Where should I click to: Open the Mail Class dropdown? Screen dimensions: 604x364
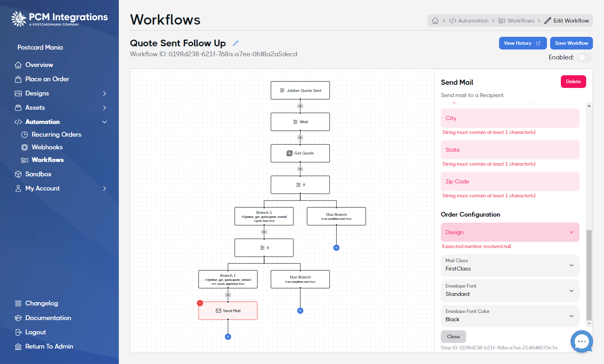(x=510, y=265)
